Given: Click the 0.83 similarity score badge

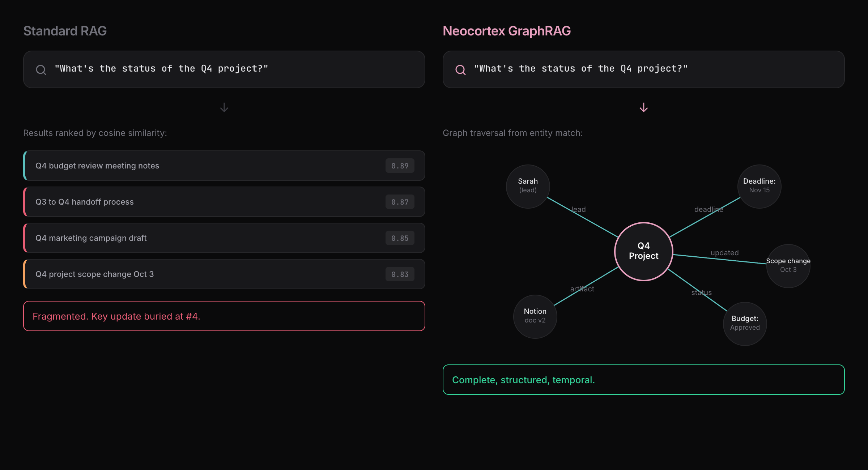Looking at the screenshot, I should coord(400,274).
